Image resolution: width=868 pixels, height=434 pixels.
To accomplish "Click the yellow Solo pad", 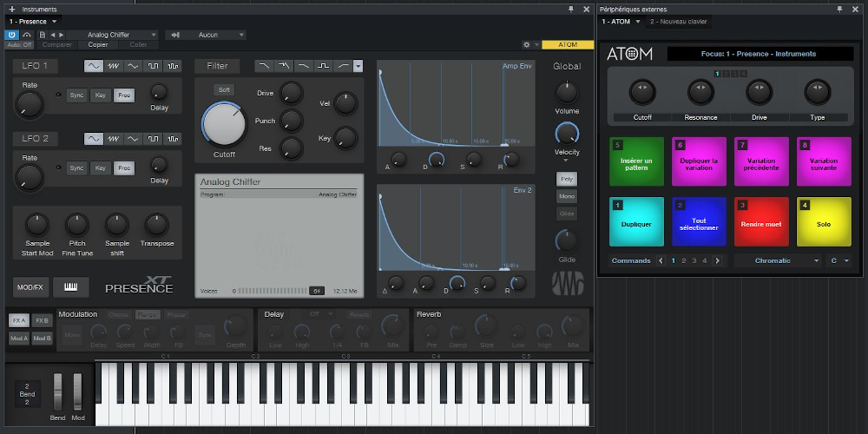I will coord(824,221).
